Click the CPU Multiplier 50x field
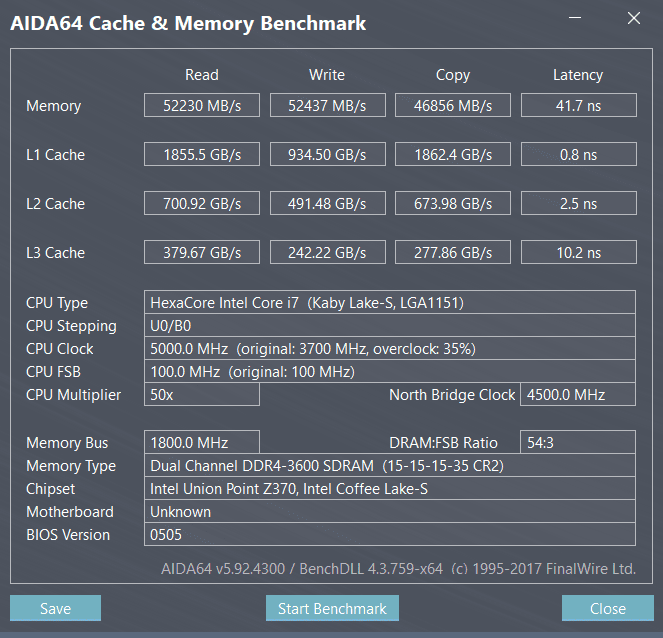Viewport: 663px width, 638px height. pos(202,394)
